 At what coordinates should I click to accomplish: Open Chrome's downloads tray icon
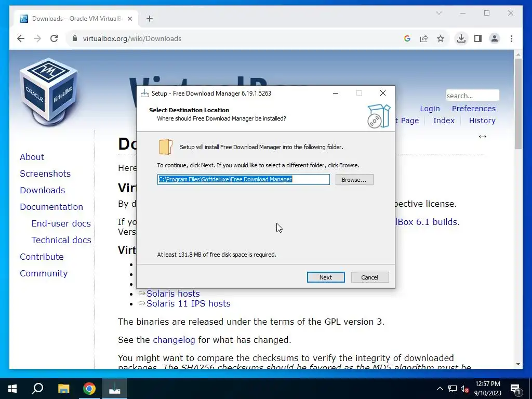[461, 38]
